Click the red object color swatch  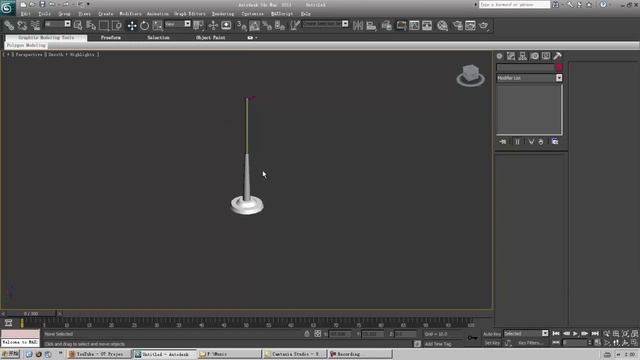pyautogui.click(x=559, y=68)
